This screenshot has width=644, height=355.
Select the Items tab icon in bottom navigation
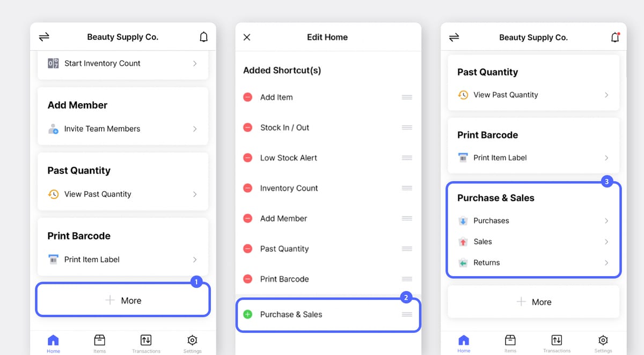(100, 340)
